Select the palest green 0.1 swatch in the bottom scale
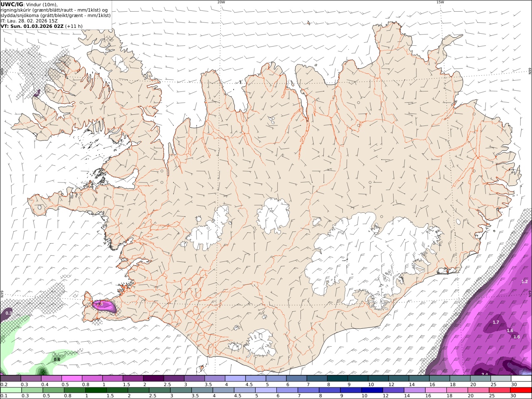The width and height of the screenshot is (532, 399). [11, 390]
